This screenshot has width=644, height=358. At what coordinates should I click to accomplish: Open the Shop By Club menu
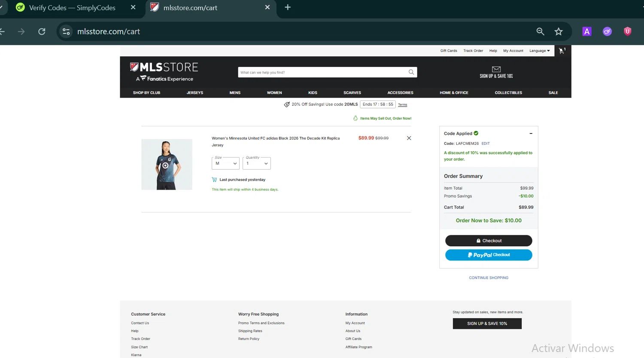(x=146, y=93)
